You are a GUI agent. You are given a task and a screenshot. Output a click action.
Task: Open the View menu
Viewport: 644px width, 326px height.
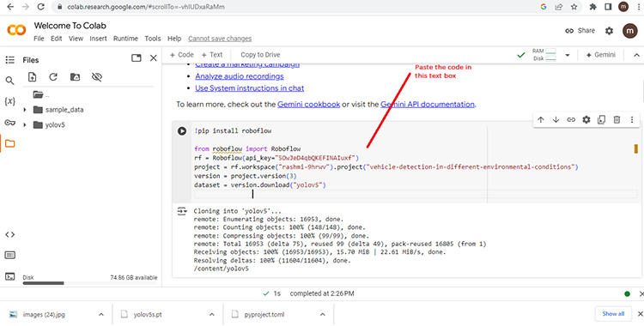(76, 39)
